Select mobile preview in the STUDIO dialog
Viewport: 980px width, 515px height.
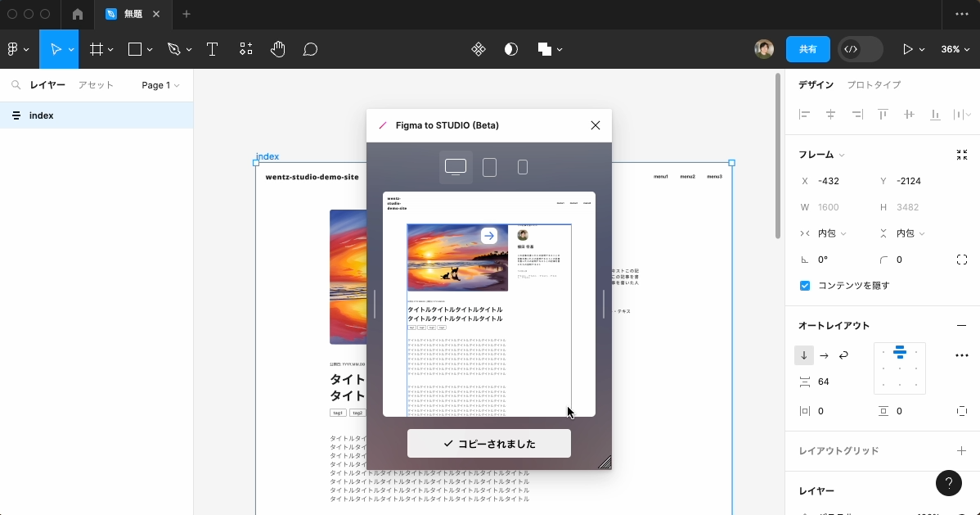(523, 167)
